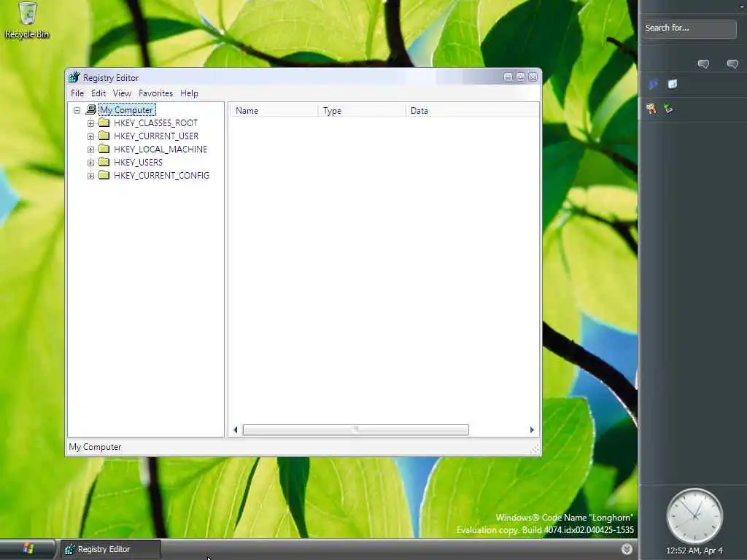
Task: Click the right speech bubble sidebar icon
Action: [732, 64]
